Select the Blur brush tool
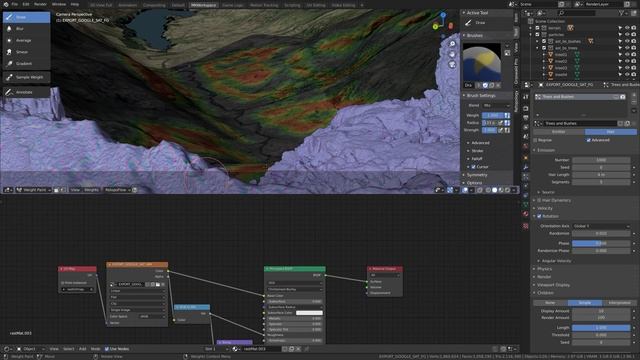Image resolution: width=640 pixels, height=360 pixels. (x=27, y=29)
